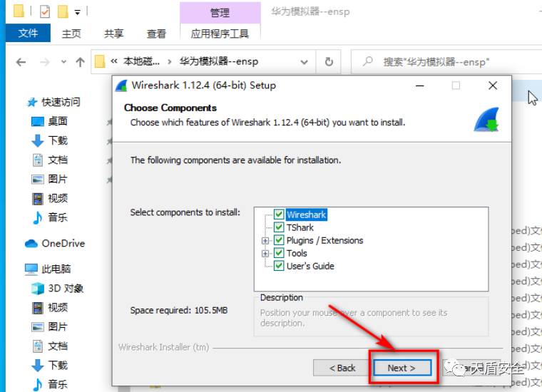Click the search box for 华为模拟器--ensp
Screen dimensions: 542x392
[446, 62]
